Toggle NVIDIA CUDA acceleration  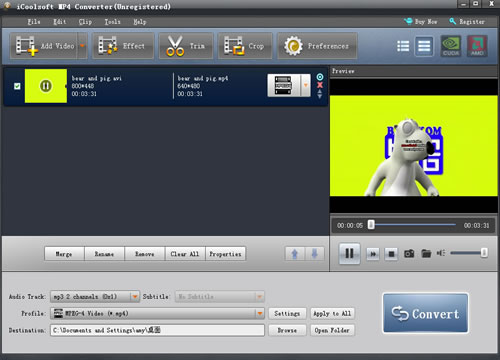click(x=451, y=46)
